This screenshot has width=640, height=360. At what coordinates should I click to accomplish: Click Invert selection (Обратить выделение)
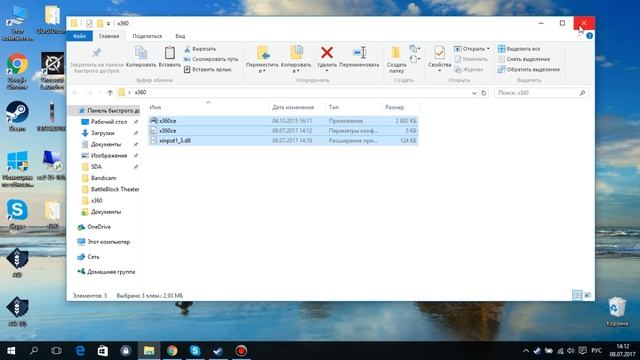point(529,69)
